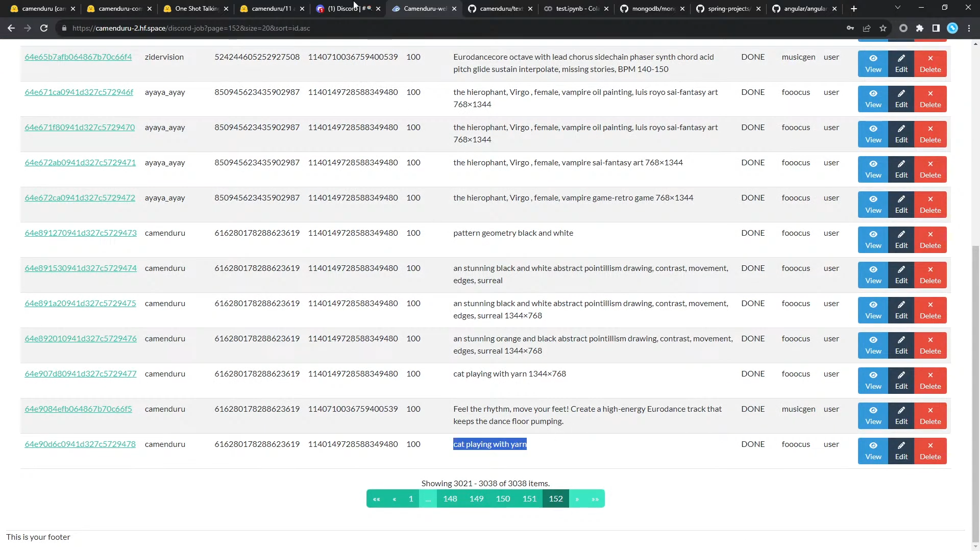The image size is (980, 551).
Task: Delete the pattern geometry black and white record
Action: click(x=930, y=240)
